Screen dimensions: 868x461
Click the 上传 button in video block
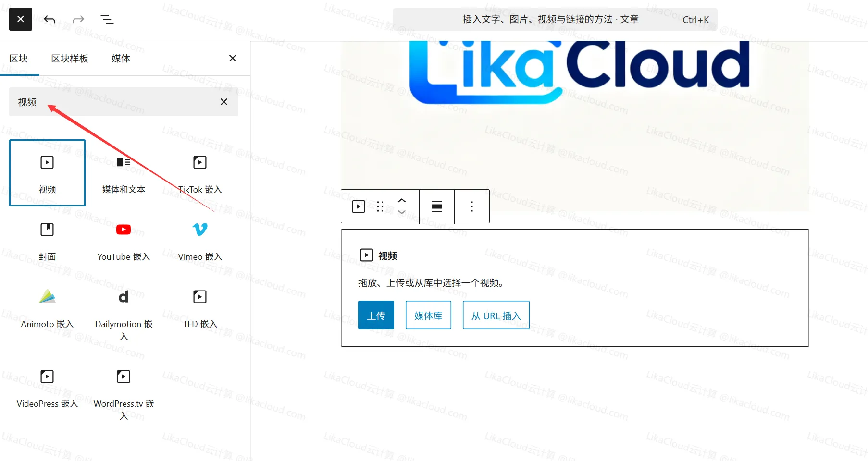point(375,315)
